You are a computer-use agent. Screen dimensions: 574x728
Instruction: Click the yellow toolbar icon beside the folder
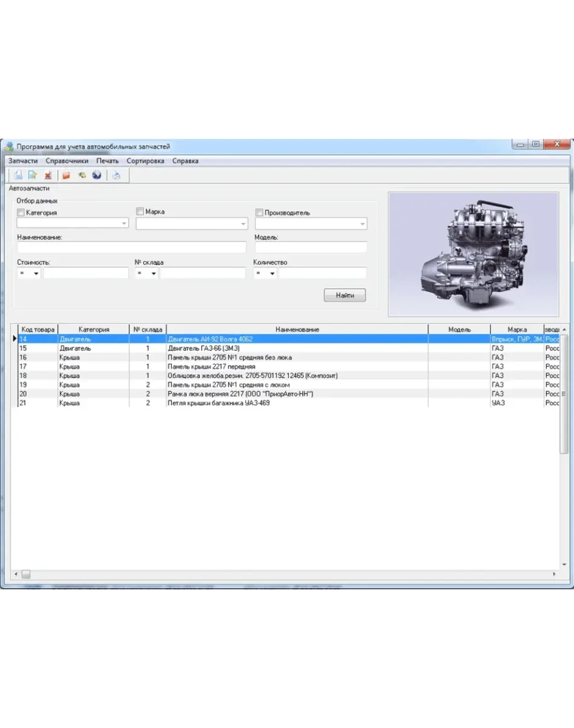(81, 176)
